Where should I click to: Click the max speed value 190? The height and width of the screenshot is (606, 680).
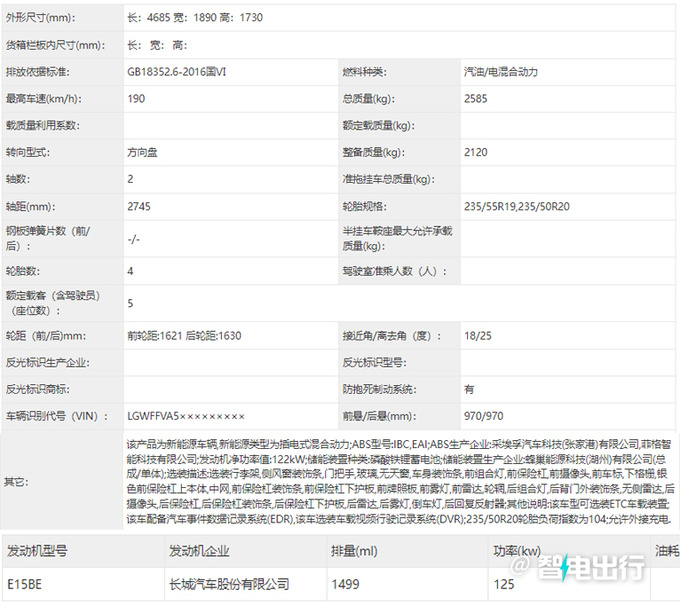tap(136, 99)
